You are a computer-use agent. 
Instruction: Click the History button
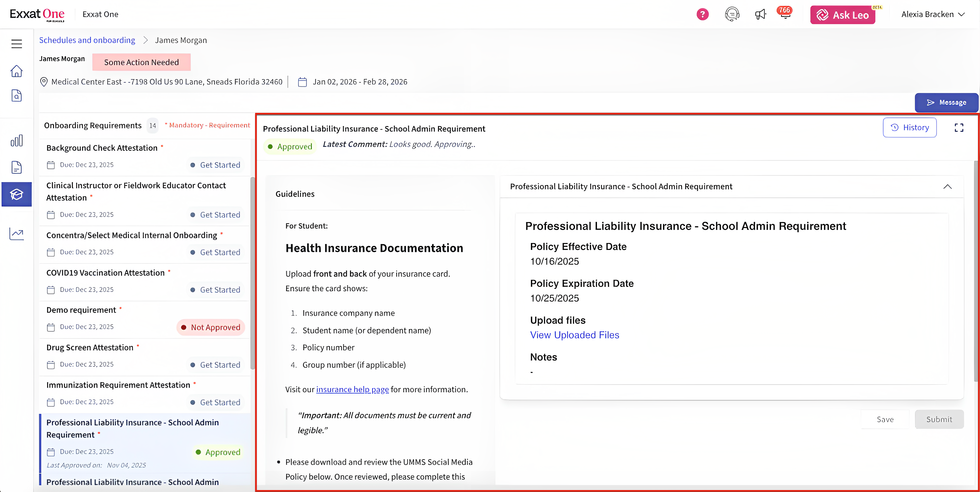coord(909,128)
